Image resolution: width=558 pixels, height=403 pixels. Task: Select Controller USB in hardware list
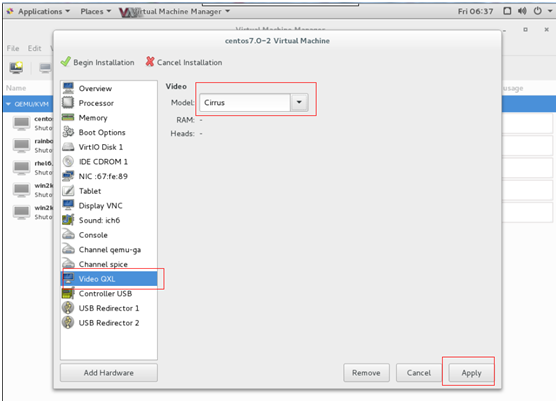tap(109, 293)
